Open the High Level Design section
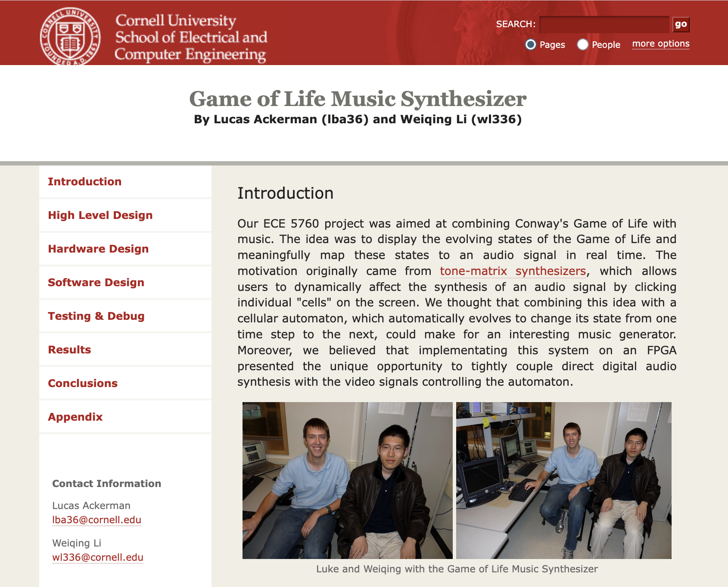 coord(100,215)
